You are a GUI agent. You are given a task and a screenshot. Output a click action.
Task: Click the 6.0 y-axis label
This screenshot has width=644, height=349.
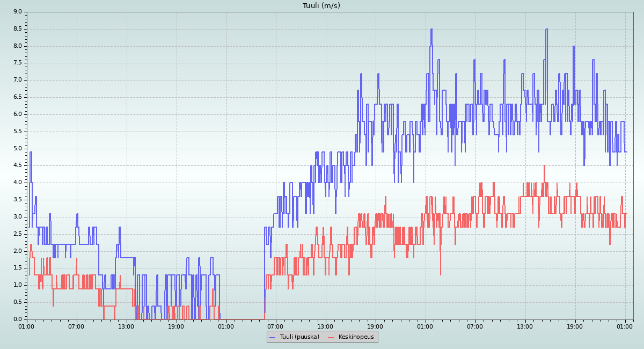tap(17, 114)
